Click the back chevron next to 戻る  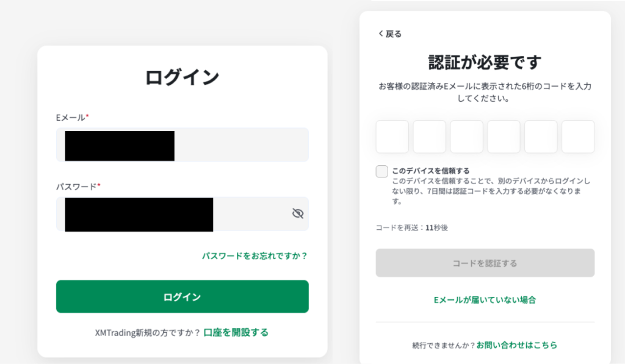point(380,34)
